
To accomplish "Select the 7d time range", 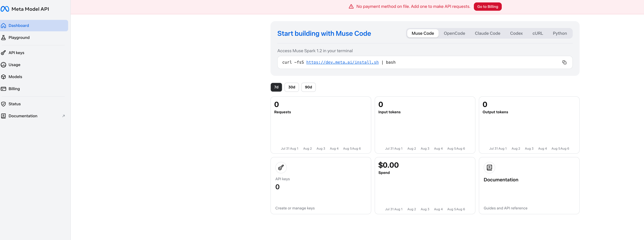I will (x=276, y=87).
